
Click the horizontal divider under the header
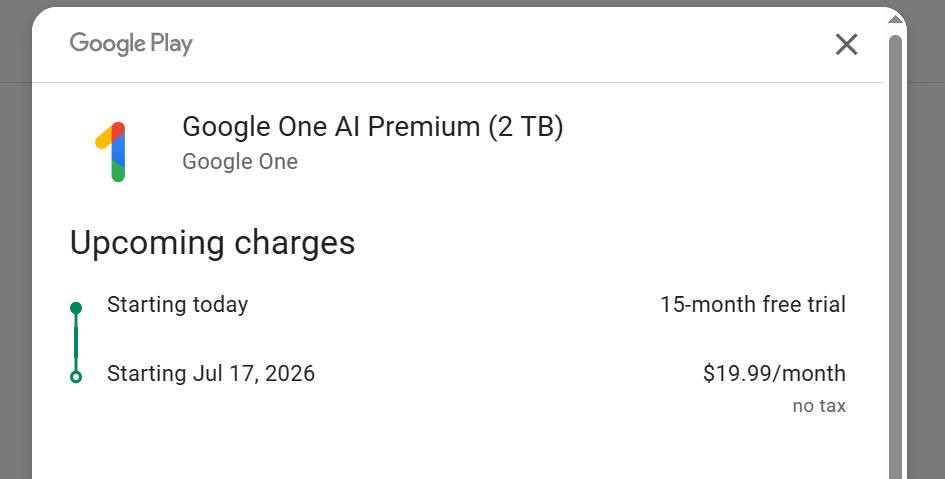[x=458, y=83]
